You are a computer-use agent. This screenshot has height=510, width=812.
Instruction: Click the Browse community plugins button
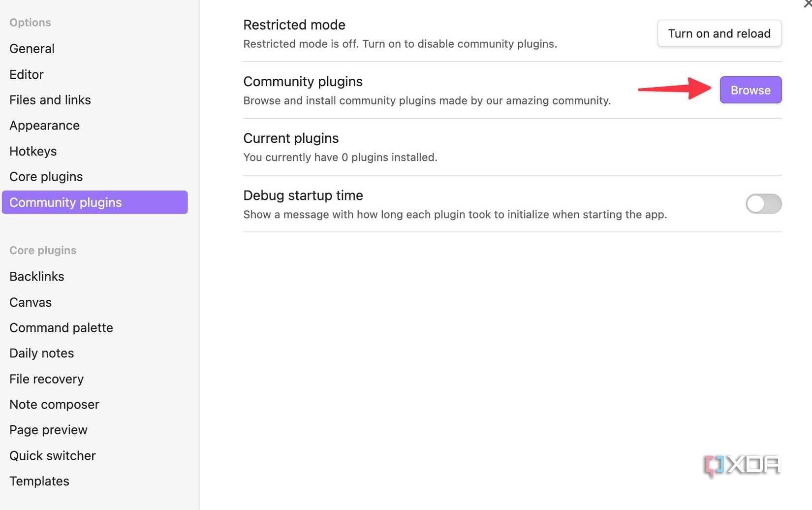click(750, 90)
